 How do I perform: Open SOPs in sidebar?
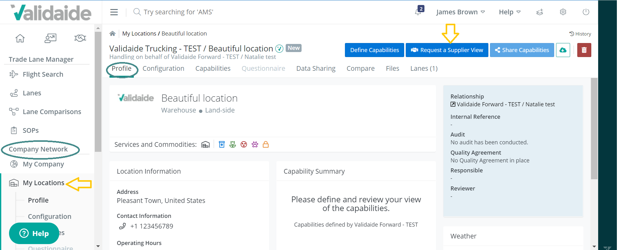tap(31, 131)
